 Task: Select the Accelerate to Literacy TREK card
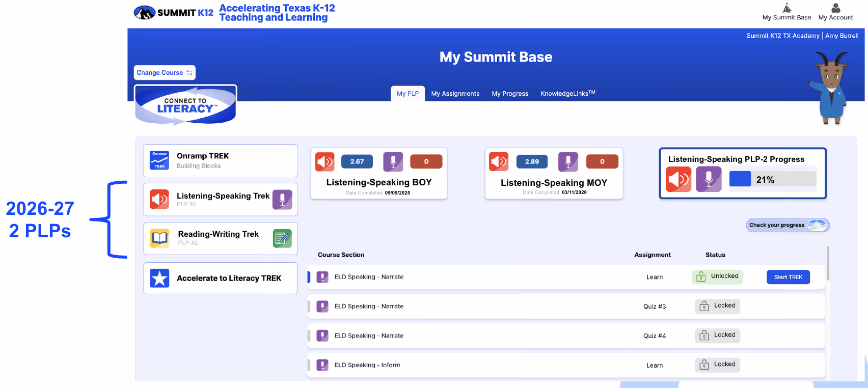pos(221,278)
